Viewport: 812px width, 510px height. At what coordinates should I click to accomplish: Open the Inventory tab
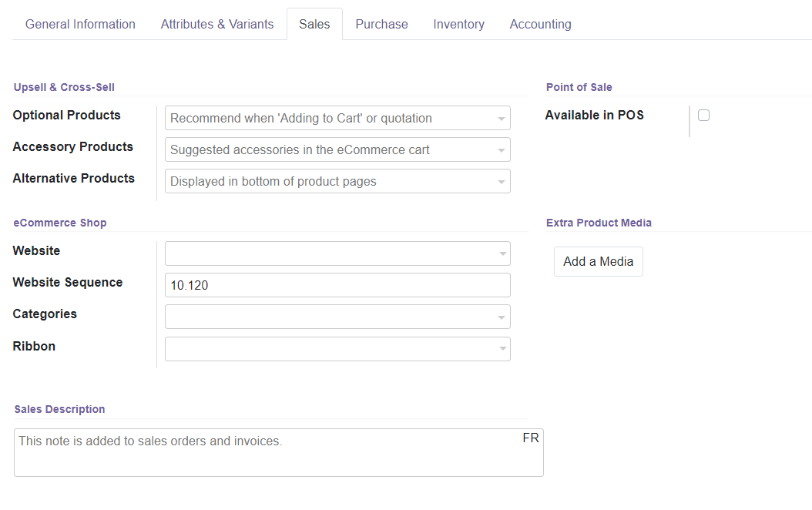458,24
